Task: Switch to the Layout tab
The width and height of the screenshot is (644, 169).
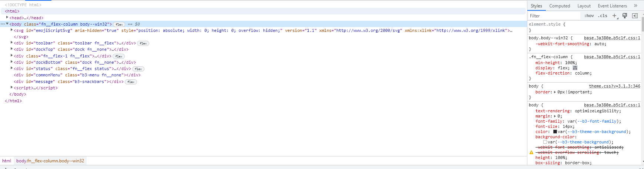Action: (584, 6)
